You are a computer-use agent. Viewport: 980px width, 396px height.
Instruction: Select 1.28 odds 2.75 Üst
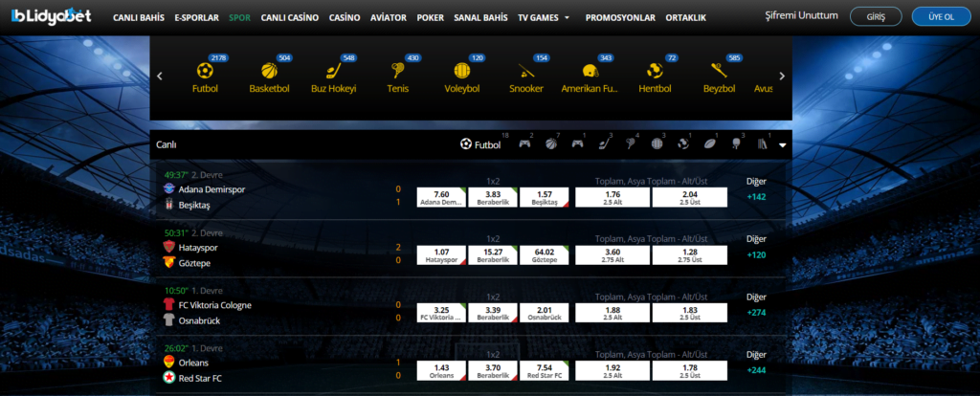pyautogui.click(x=689, y=254)
